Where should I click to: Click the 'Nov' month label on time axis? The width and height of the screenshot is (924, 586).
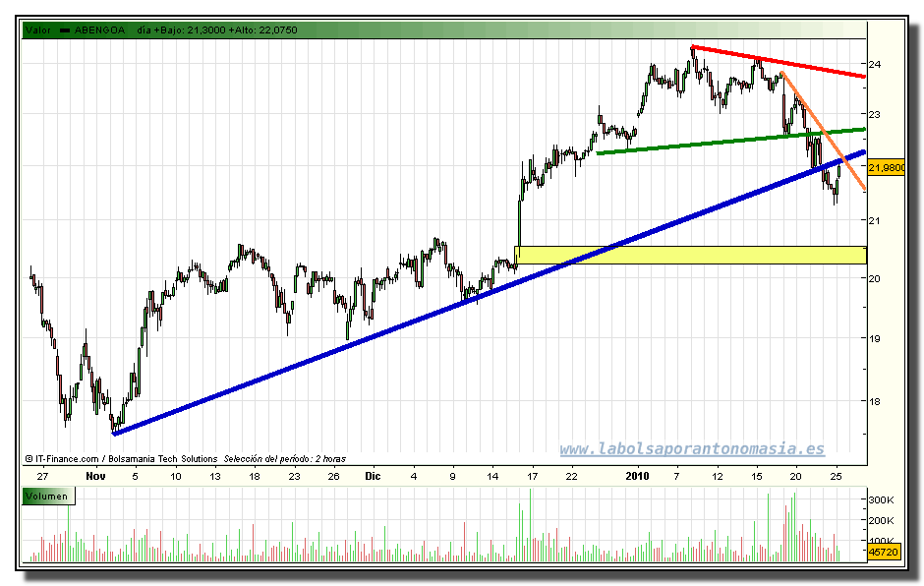coord(95,476)
